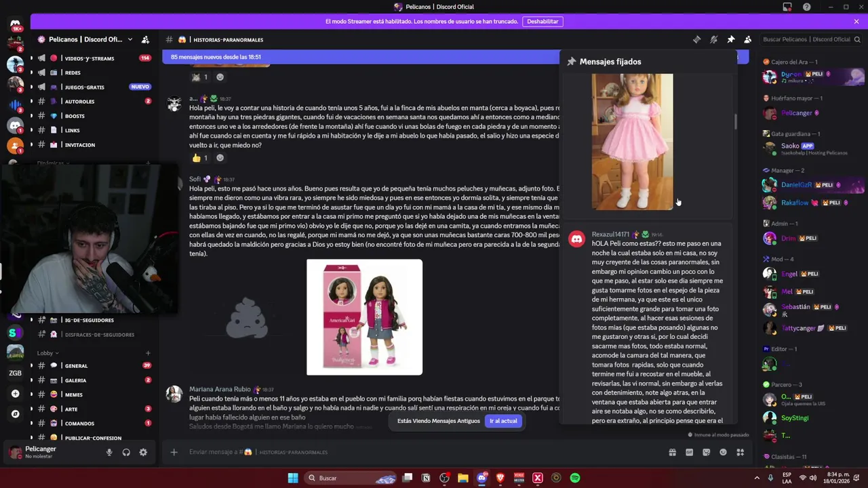Open the GIF picker icon
Viewport: 868px width, 488px height.
689,452
